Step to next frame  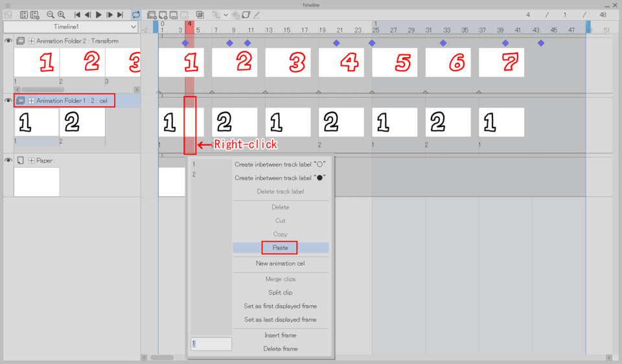click(109, 15)
